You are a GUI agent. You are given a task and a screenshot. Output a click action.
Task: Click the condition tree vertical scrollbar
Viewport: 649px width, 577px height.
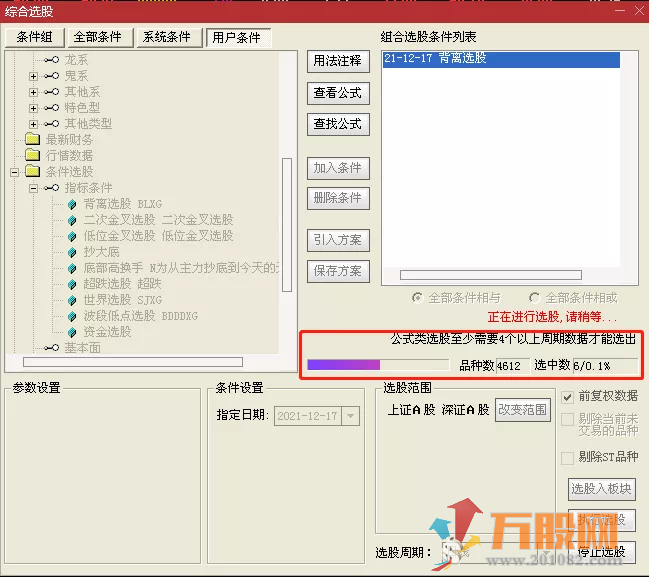coord(287,225)
